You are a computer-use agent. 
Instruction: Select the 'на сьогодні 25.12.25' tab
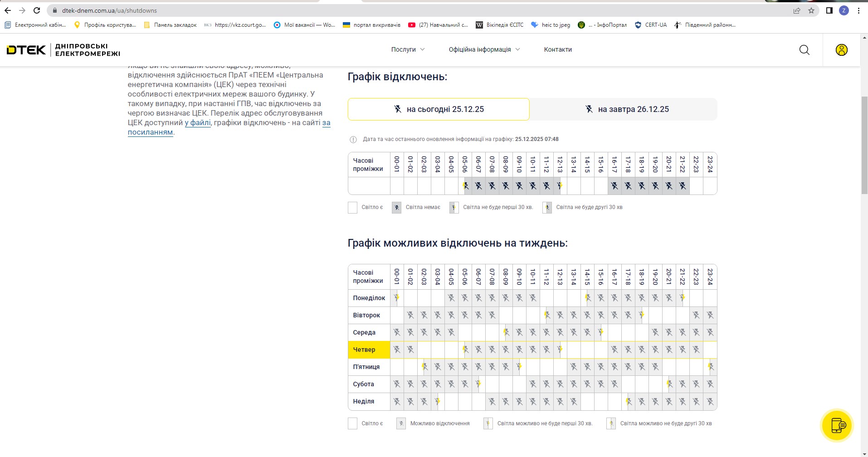pyautogui.click(x=439, y=109)
